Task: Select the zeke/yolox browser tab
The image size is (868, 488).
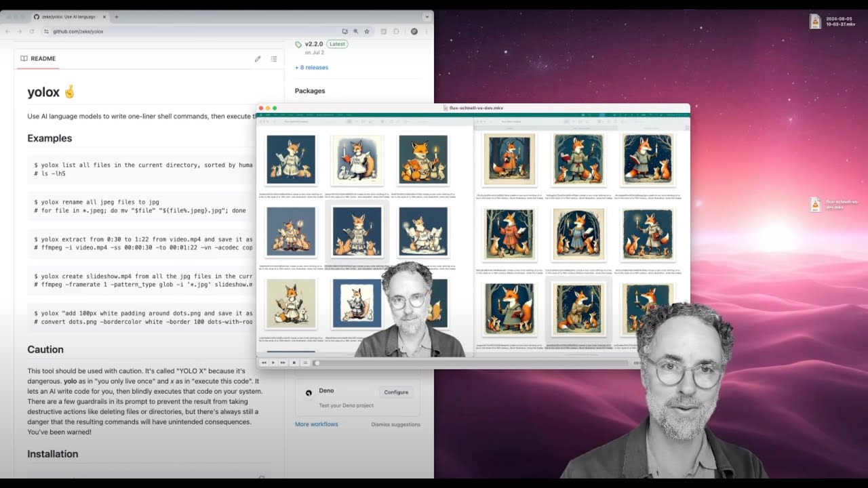Action: (68, 16)
